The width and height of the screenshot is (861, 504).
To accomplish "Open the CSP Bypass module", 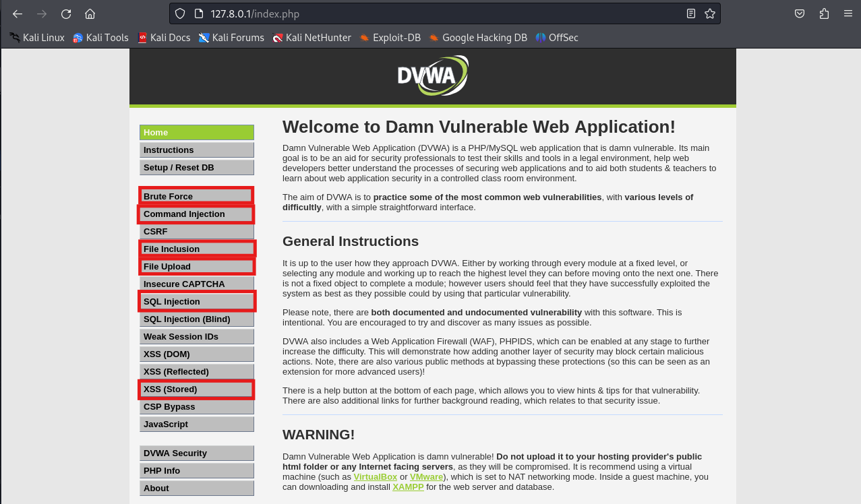I will pyautogui.click(x=197, y=407).
